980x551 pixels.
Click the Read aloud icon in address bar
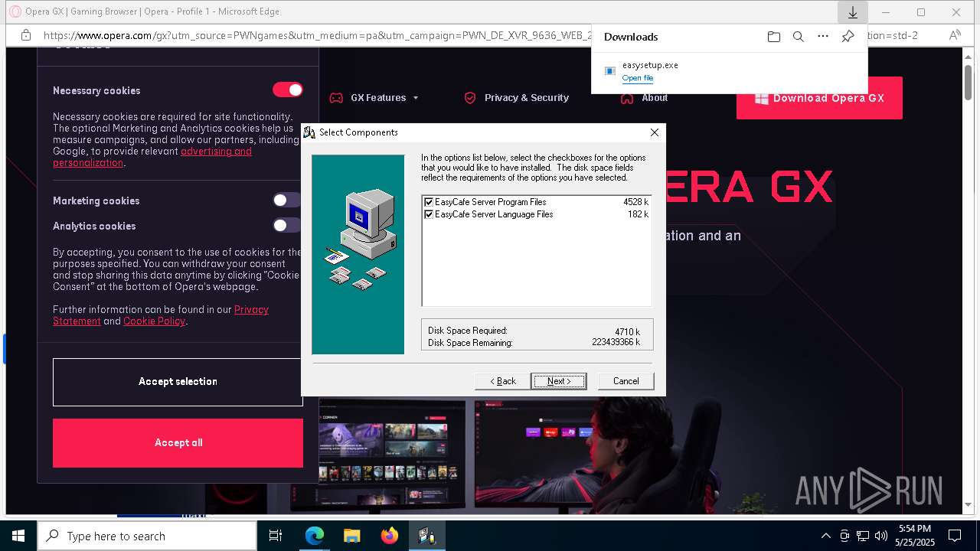pos(955,35)
